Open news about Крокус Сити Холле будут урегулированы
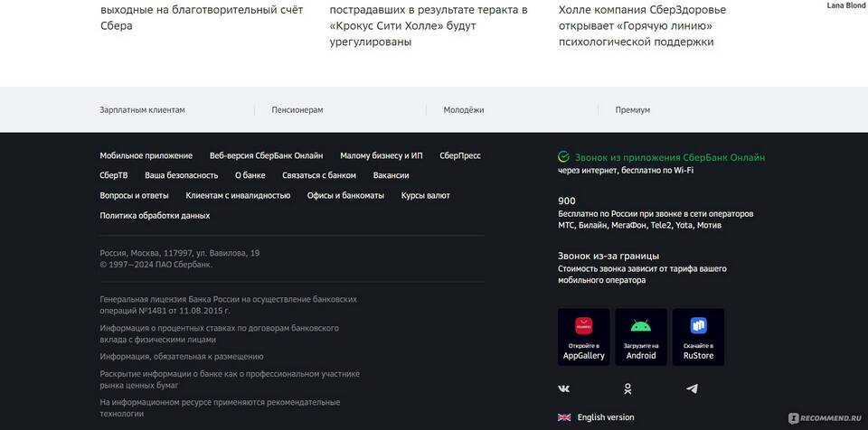 click(429, 25)
